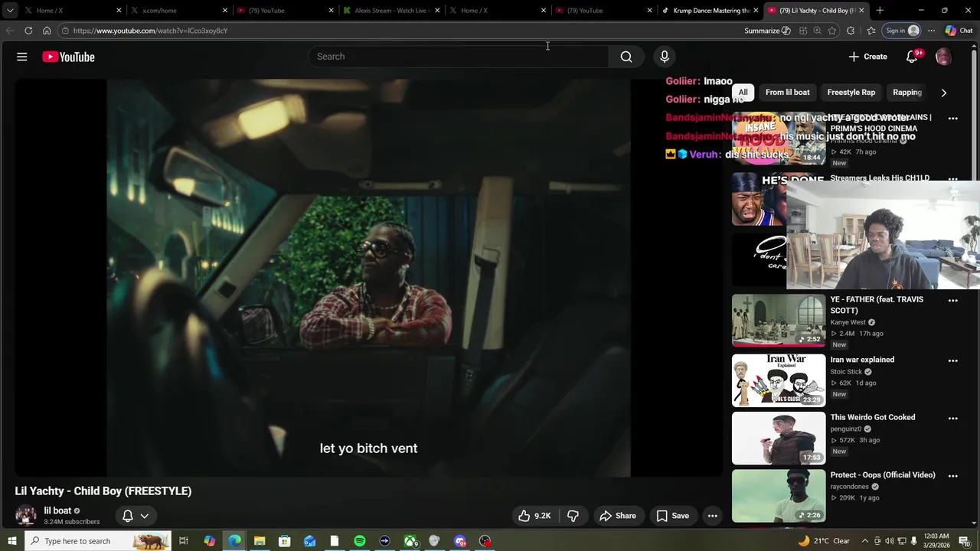Dislike the video with thumbs down
This screenshot has width=980, height=551.
[573, 516]
